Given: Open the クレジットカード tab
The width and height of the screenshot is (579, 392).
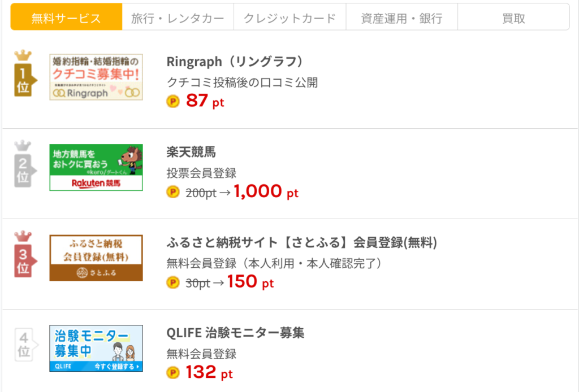Looking at the screenshot, I should pos(290,17).
